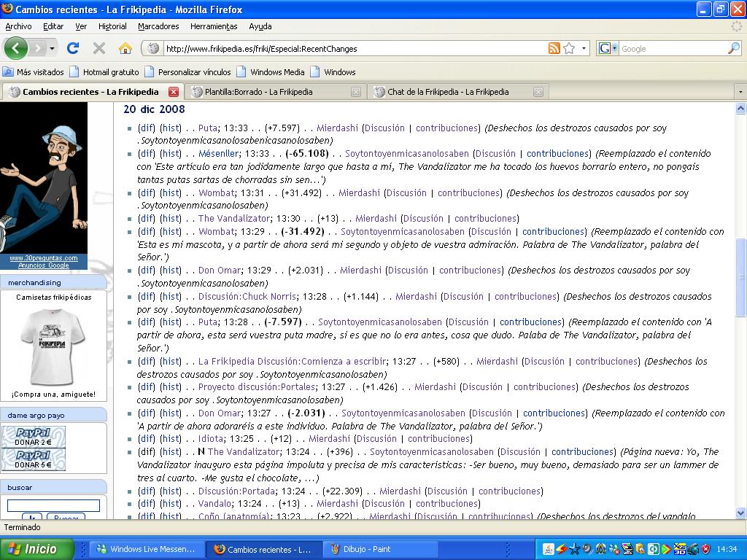Open the Windows Inicio start button
The image size is (747, 560).
pos(38,549)
